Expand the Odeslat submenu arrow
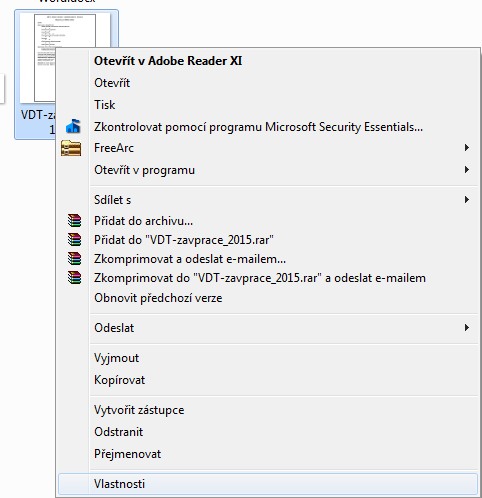Screen dimensions: 482x498 tap(467, 328)
